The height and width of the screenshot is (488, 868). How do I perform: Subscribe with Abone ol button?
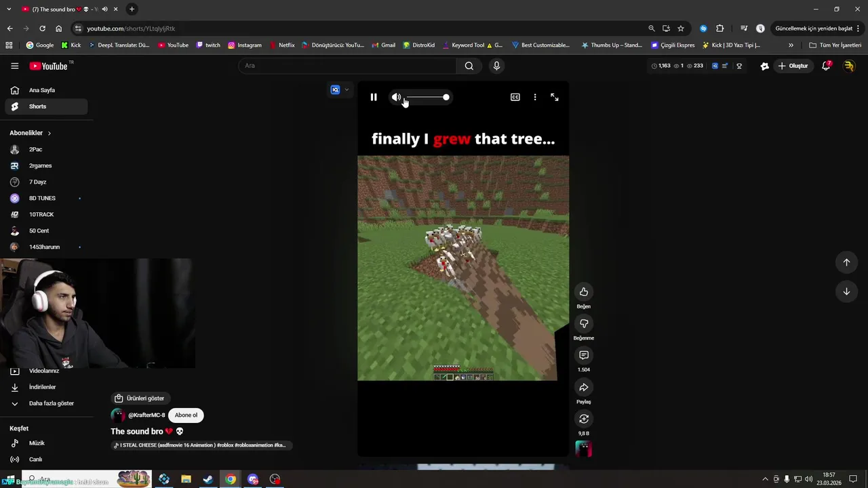186,415
